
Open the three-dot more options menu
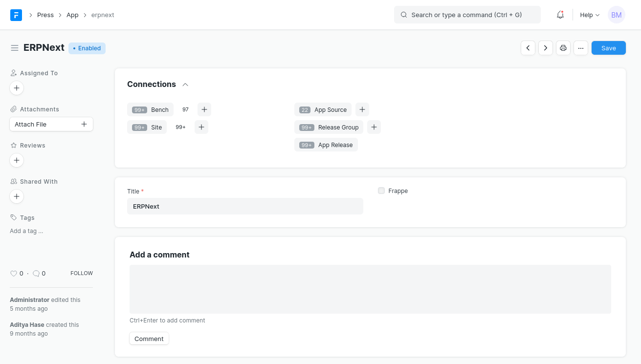tap(581, 48)
